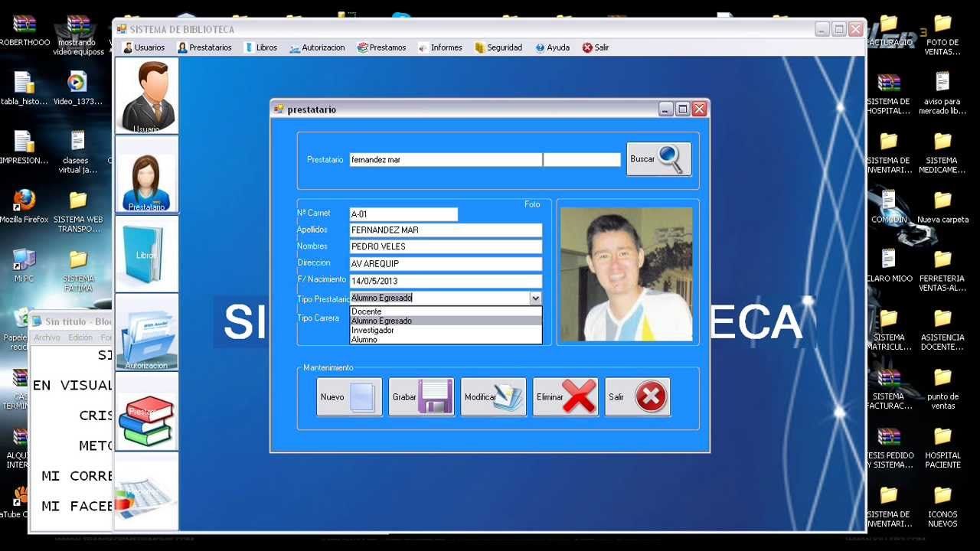
Task: Click the Buscar magnifier button
Action: coord(658,159)
